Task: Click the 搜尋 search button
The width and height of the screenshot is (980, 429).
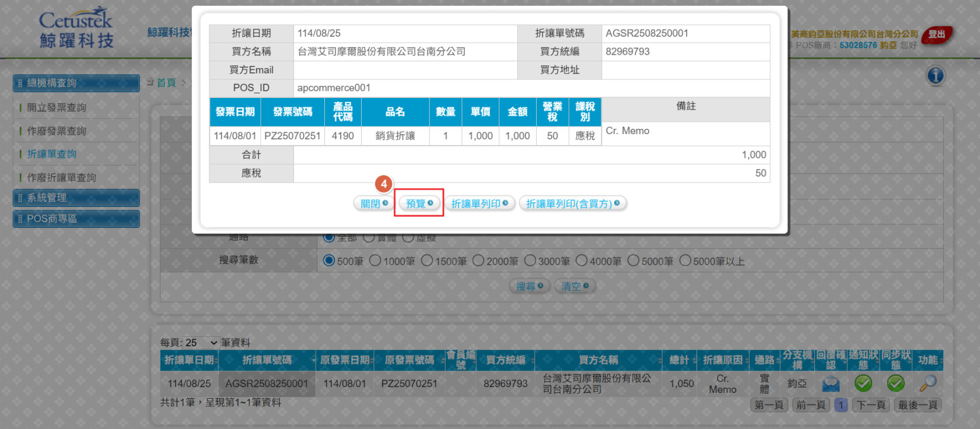Action: (x=530, y=286)
